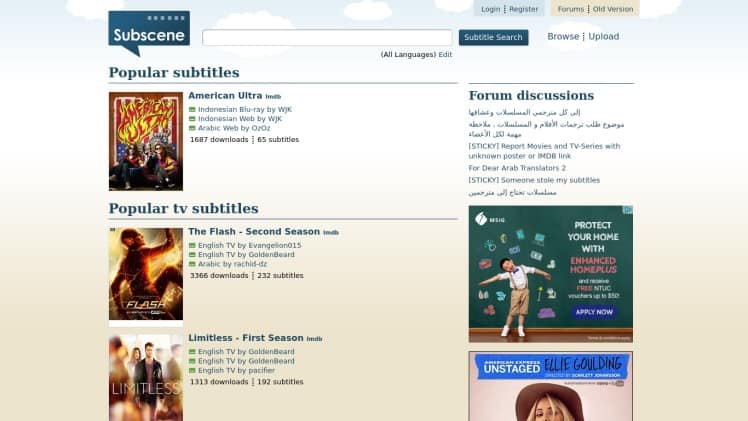Open the American Ultra title link
Viewport: 748px width, 421px height.
[x=225, y=95]
